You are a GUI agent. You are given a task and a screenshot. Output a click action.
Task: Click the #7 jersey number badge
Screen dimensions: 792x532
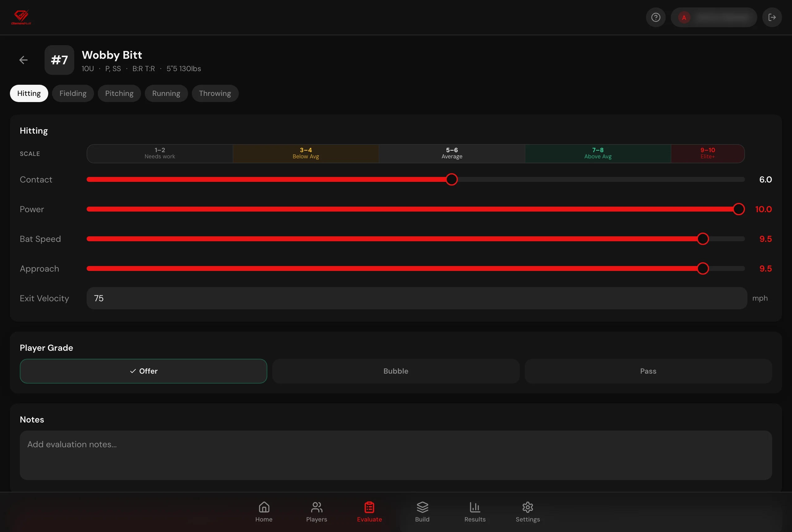pyautogui.click(x=59, y=60)
